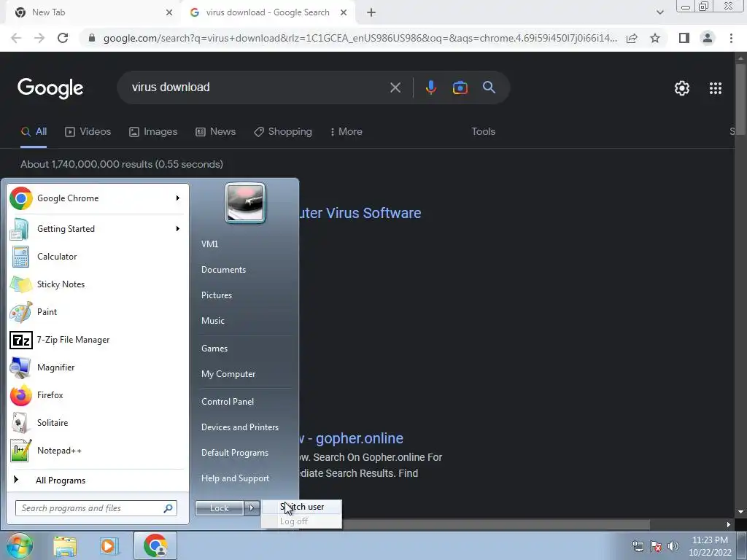Open Pictures library
Screen dimensions: 747x560
[x=217, y=295]
